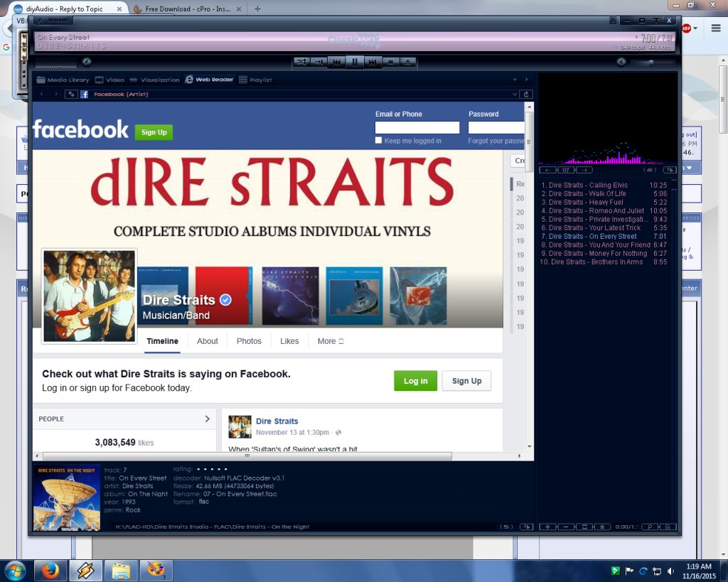728x582 pixels.
Task: Click the Facebook icon in address bar
Action: point(84,95)
